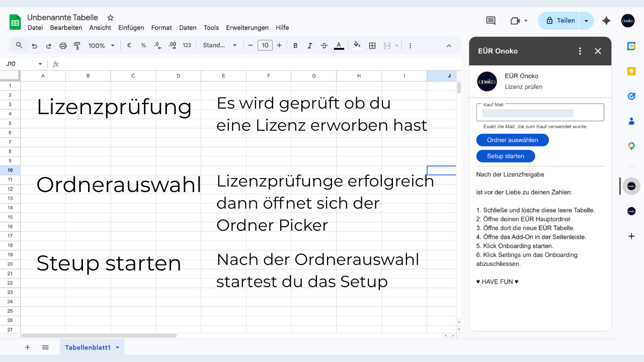Select the paint format roller tool
The image size is (644, 362).
click(77, 45)
